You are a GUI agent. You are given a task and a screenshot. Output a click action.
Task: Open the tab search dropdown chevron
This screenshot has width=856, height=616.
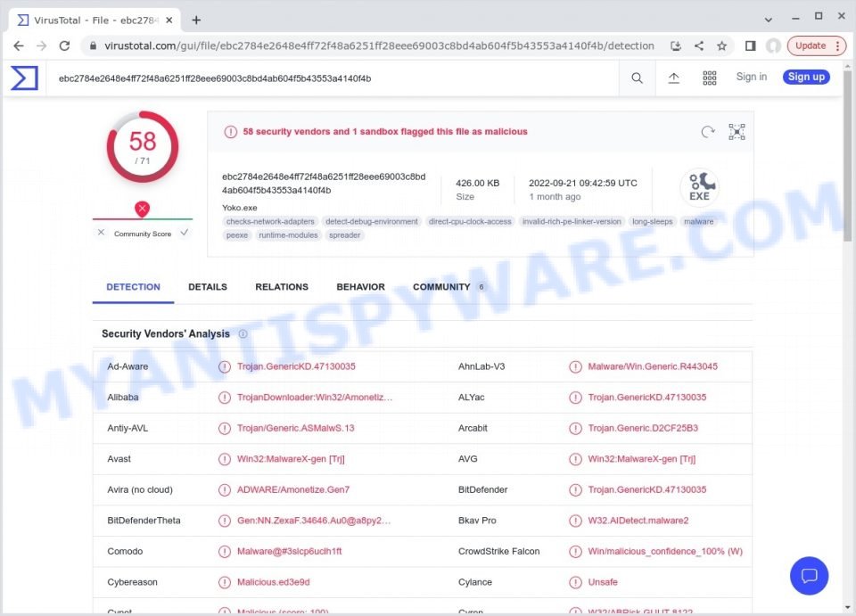[768, 20]
